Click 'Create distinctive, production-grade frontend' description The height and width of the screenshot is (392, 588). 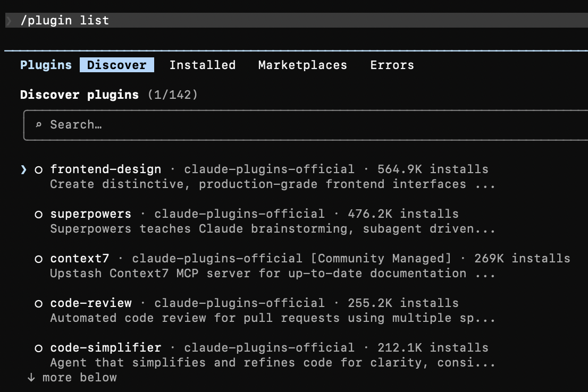click(273, 184)
